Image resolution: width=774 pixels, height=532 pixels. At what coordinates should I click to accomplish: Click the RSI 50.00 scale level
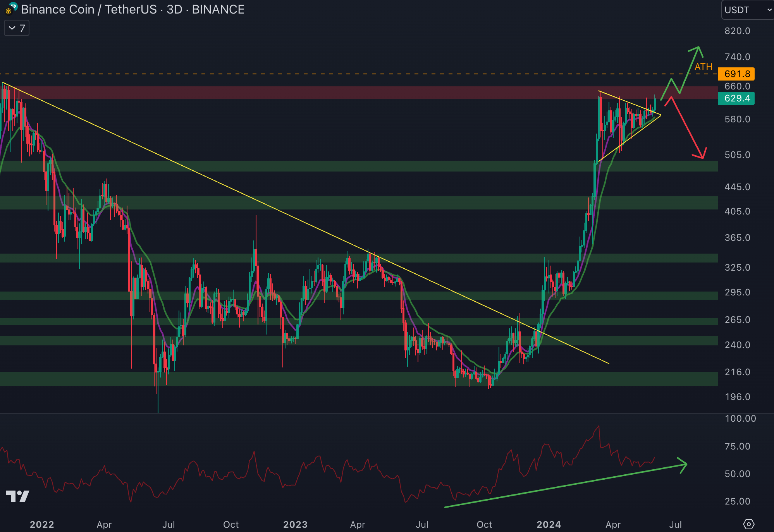point(737,474)
